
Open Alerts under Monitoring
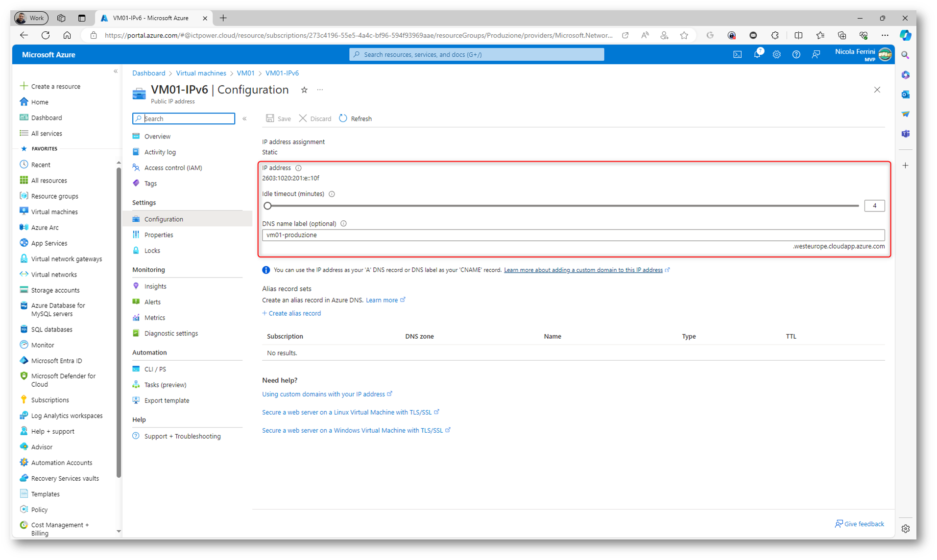[152, 302]
